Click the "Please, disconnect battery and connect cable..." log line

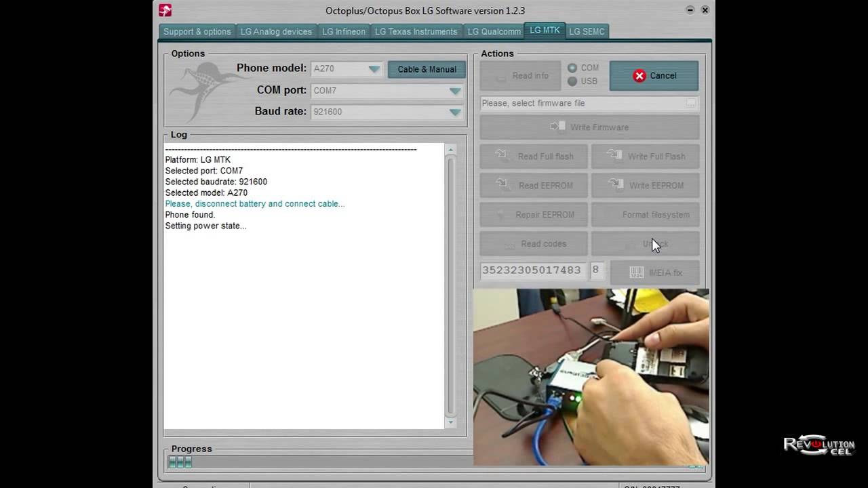255,203
